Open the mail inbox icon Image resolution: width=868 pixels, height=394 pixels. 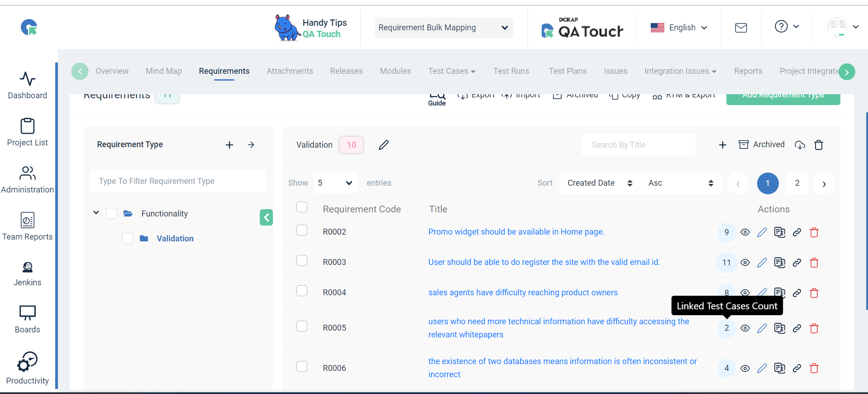pyautogui.click(x=741, y=28)
